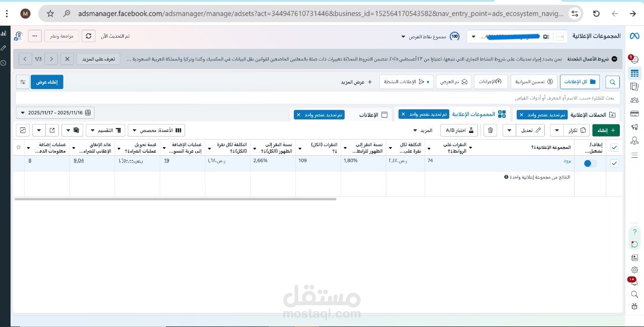Click the trash delete icon in the toolbar

tap(490, 130)
